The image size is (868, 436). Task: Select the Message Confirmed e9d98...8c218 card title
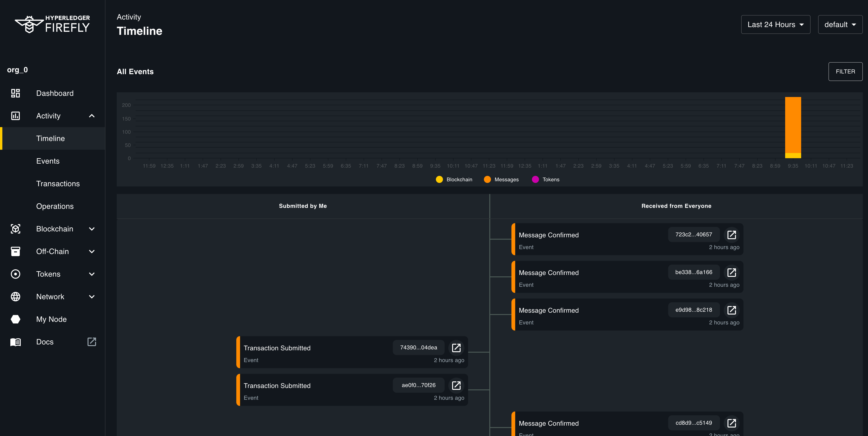(549, 310)
